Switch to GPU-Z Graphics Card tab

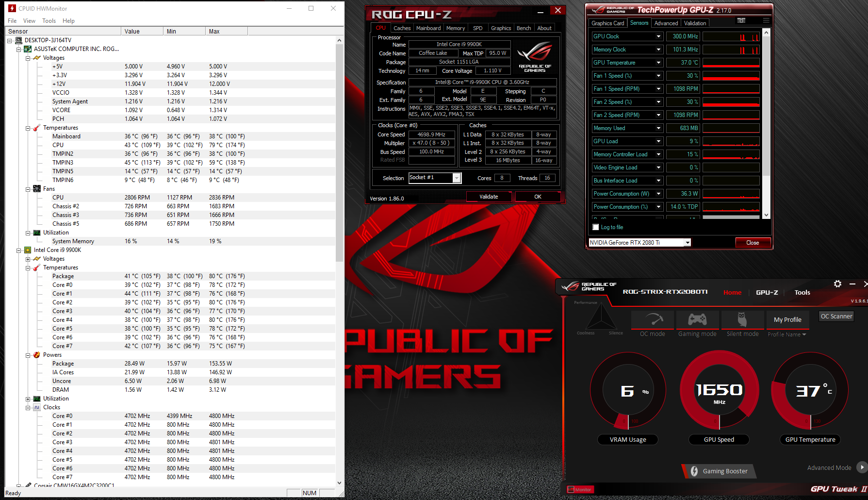point(607,23)
